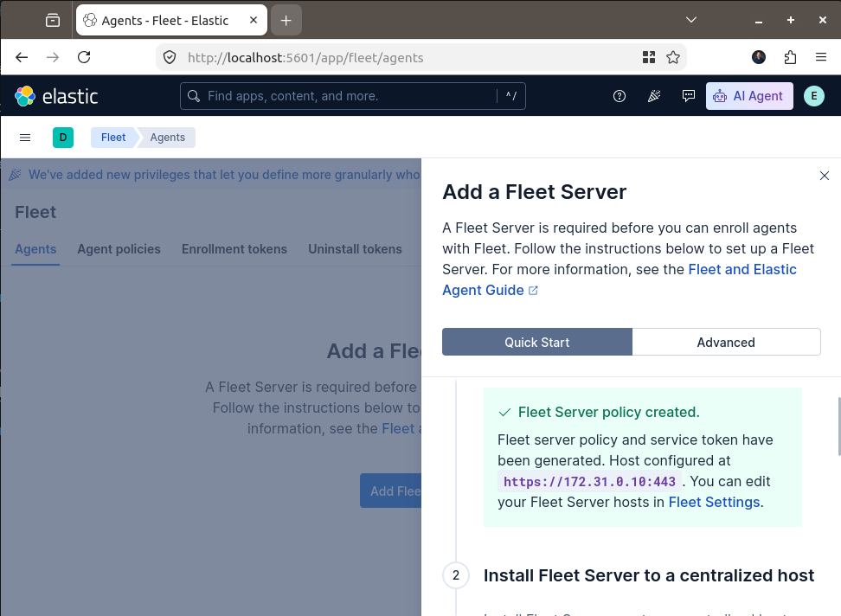This screenshot has width=841, height=616.
Task: Click the Agents breadcrumb
Action: pyautogui.click(x=167, y=138)
